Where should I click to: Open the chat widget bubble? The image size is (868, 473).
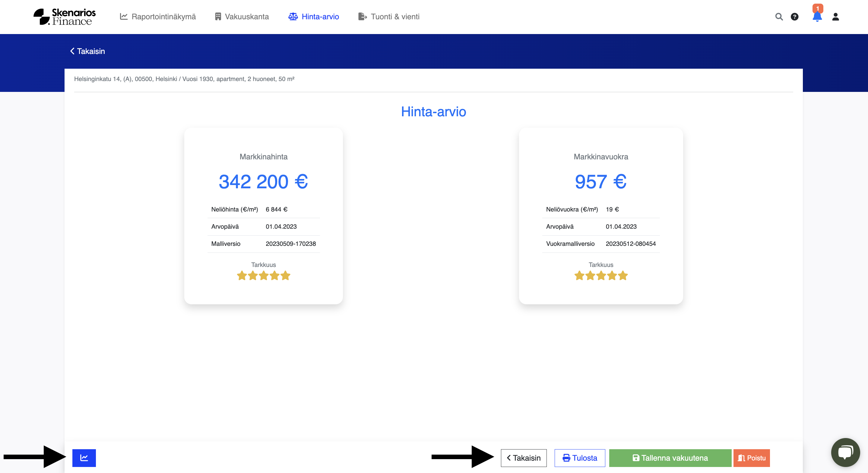845,452
